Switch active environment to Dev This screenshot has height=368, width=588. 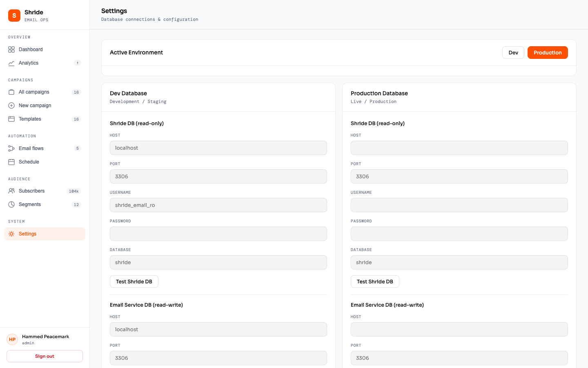click(513, 52)
